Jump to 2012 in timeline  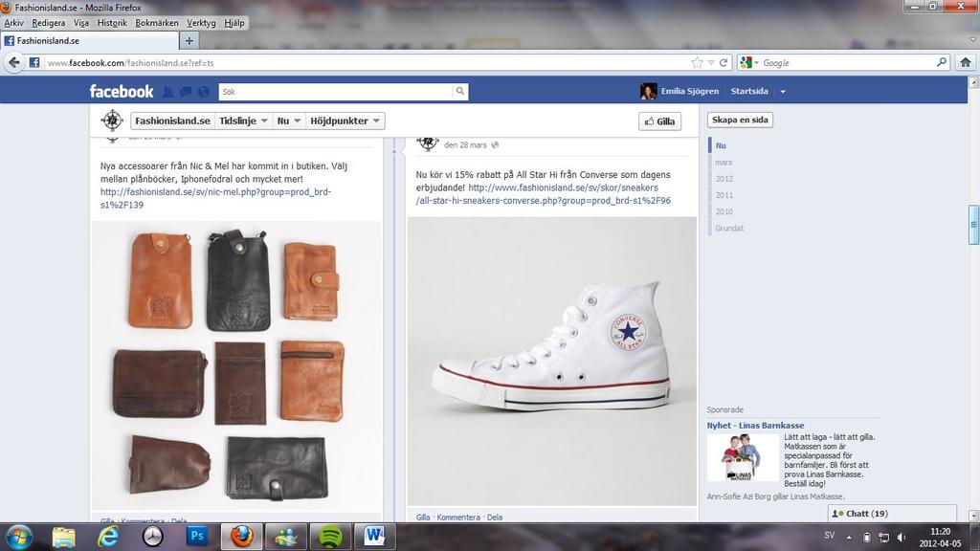(724, 179)
